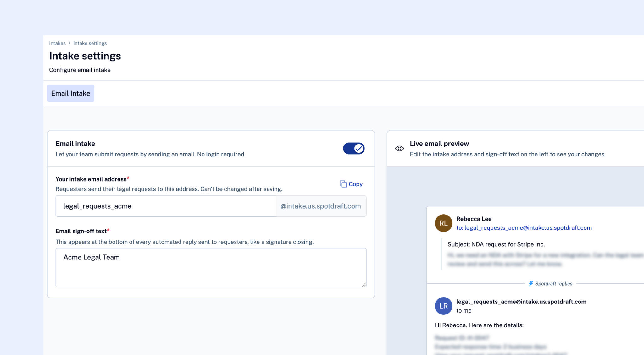Click the Intakes breadcrumb link
The image size is (644, 355).
click(x=57, y=43)
